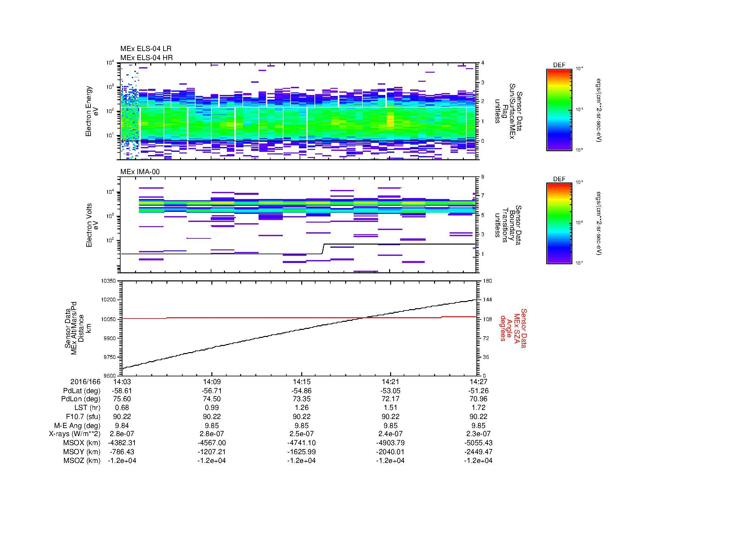Click the MEx ELS-04 LR label
Viewport: 756px width, 534px height.
click(x=145, y=49)
